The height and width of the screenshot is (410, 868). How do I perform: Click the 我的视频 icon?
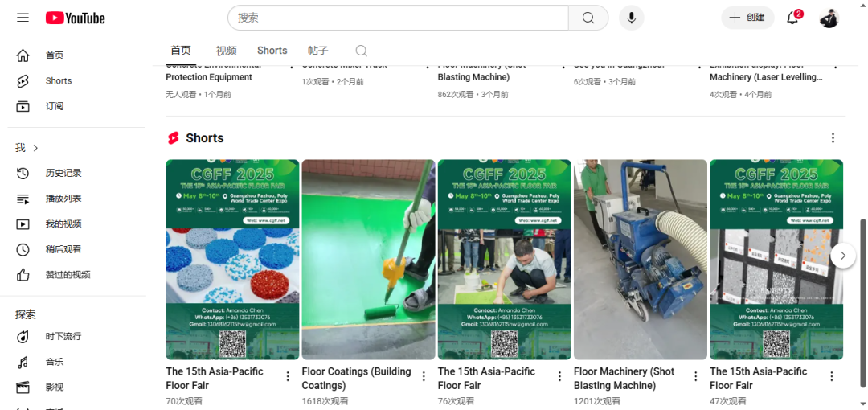[x=23, y=224]
